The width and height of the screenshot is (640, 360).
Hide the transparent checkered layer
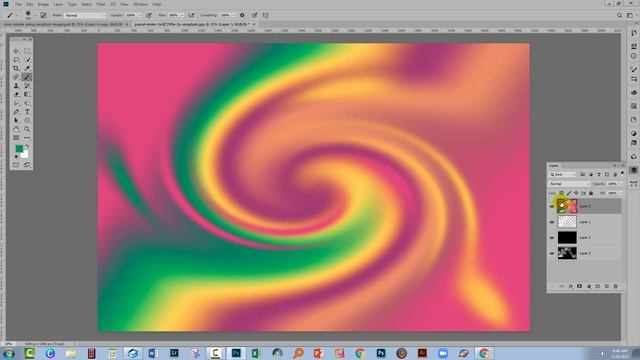pyautogui.click(x=552, y=222)
